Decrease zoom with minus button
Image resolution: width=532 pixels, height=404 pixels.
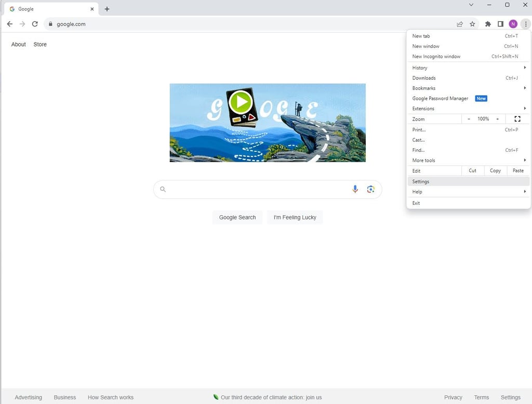coord(469,119)
